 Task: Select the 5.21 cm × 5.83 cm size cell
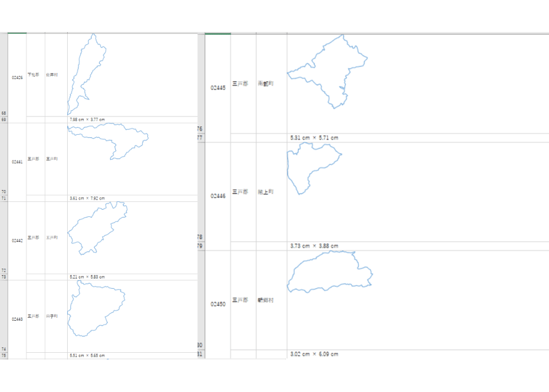pyautogui.click(x=132, y=277)
